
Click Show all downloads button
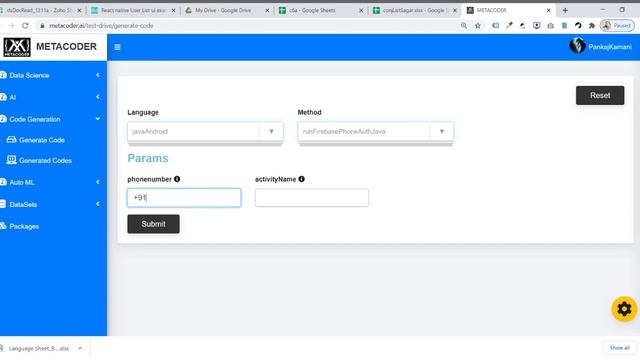point(619,348)
